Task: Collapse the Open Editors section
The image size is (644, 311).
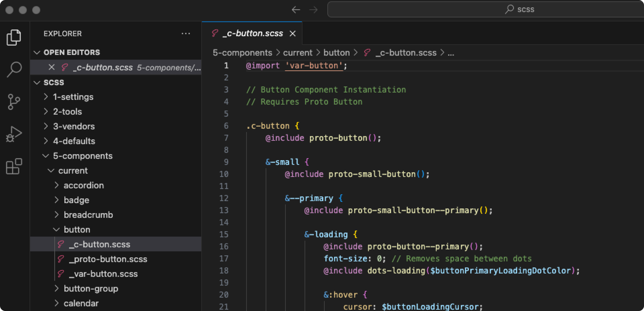Action: 37,52
